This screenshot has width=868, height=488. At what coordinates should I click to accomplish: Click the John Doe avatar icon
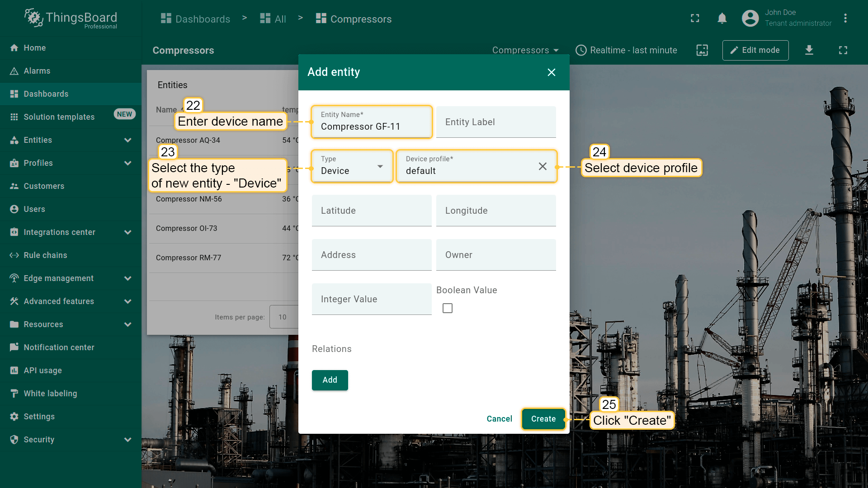click(x=750, y=19)
